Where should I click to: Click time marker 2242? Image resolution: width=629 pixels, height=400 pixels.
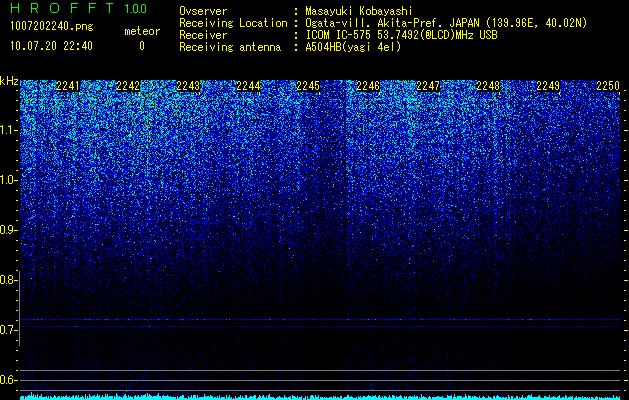128,86
